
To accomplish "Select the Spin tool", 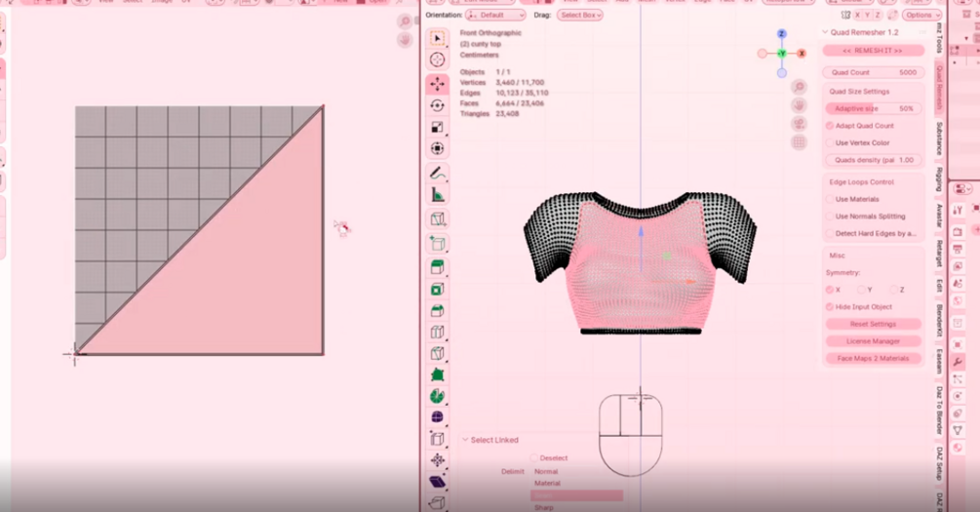I will click(438, 396).
